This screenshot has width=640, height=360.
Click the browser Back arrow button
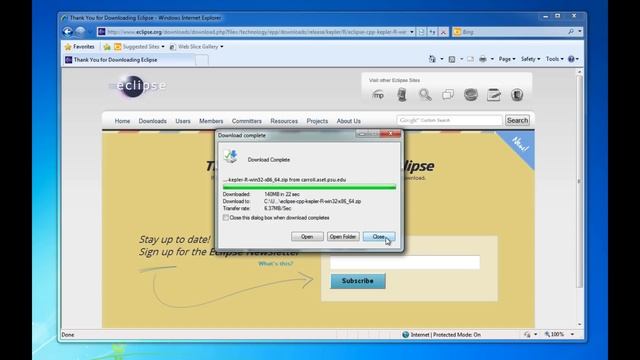pyautogui.click(x=68, y=31)
